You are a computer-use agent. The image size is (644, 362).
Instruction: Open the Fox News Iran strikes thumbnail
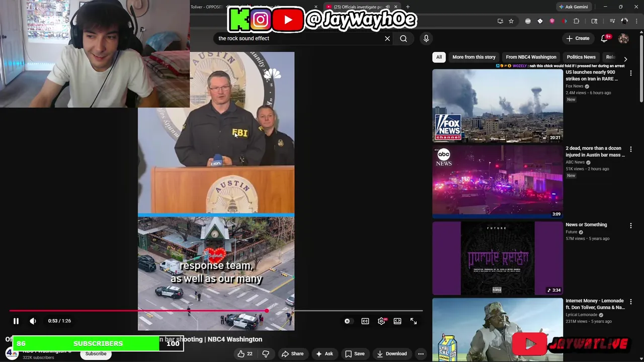point(498,106)
